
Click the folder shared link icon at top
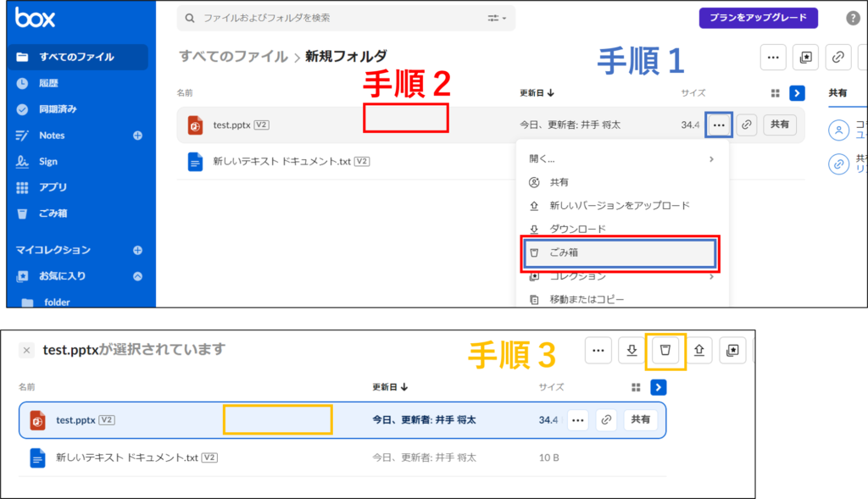point(838,57)
